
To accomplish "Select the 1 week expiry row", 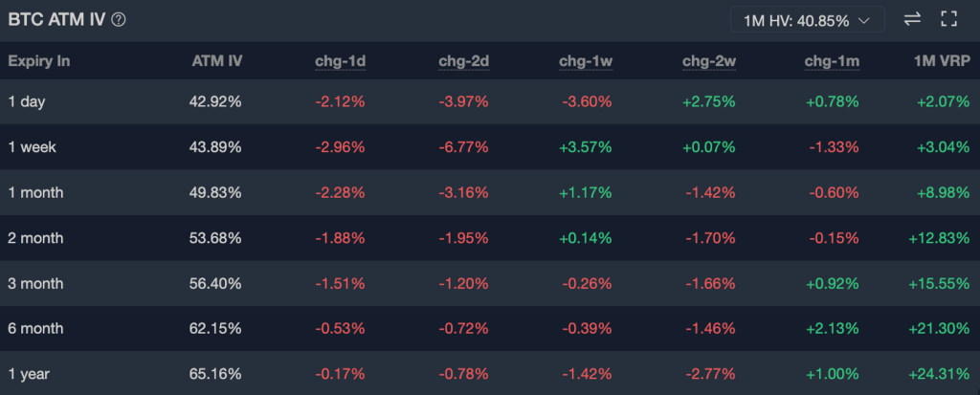I will (x=31, y=147).
